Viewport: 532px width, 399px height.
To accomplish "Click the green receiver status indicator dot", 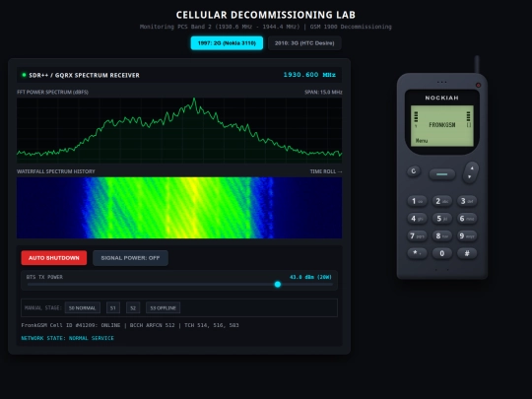I will (x=24, y=75).
